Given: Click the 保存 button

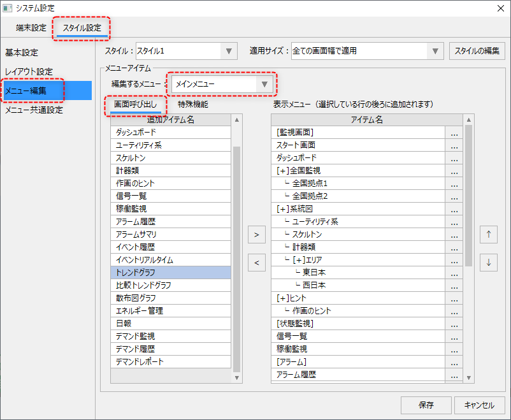Looking at the screenshot, I should pos(426,405).
